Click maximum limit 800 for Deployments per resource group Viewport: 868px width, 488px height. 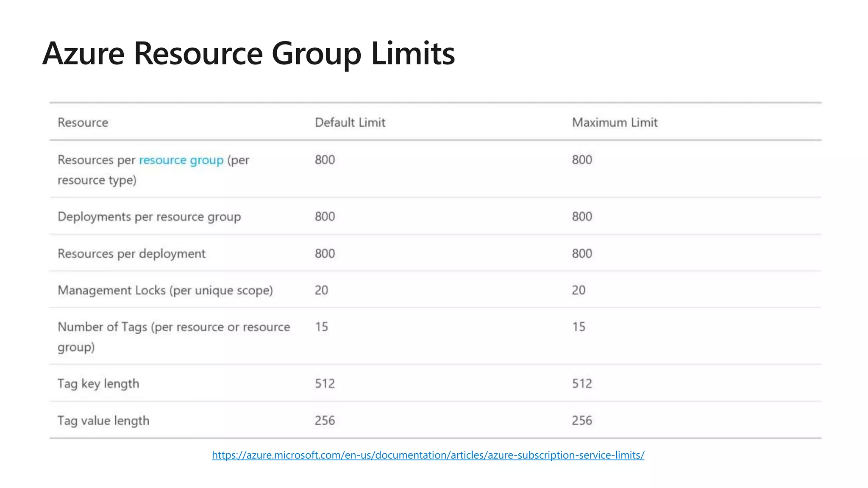[x=582, y=216]
